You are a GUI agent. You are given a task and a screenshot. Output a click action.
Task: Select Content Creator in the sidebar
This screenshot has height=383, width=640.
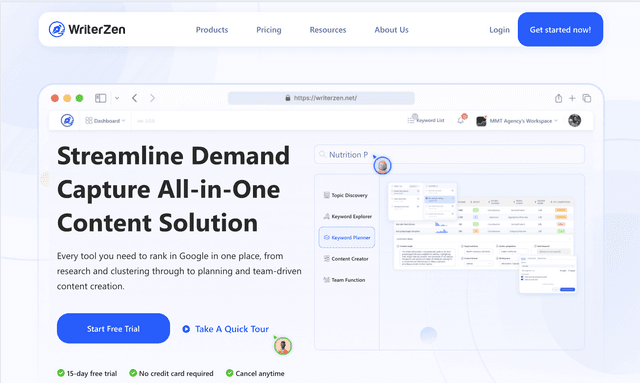[x=346, y=259]
